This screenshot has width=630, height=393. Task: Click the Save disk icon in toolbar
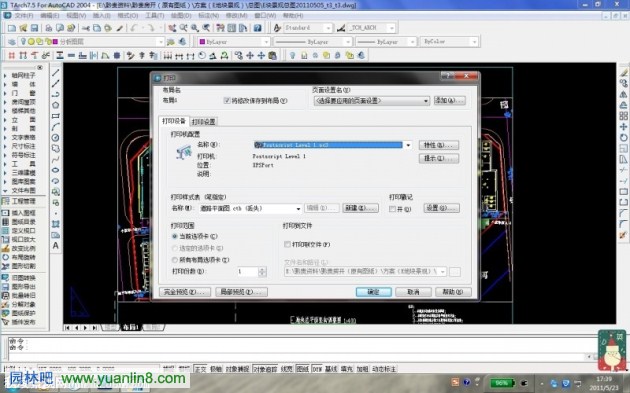coord(34,28)
